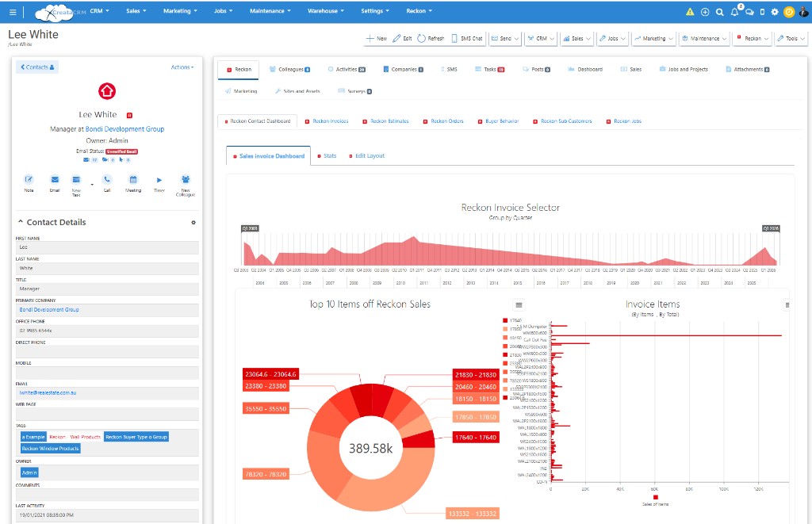This screenshot has height=524, width=812.
Task: Open the settings gear icon in top bar
Action: (x=775, y=12)
